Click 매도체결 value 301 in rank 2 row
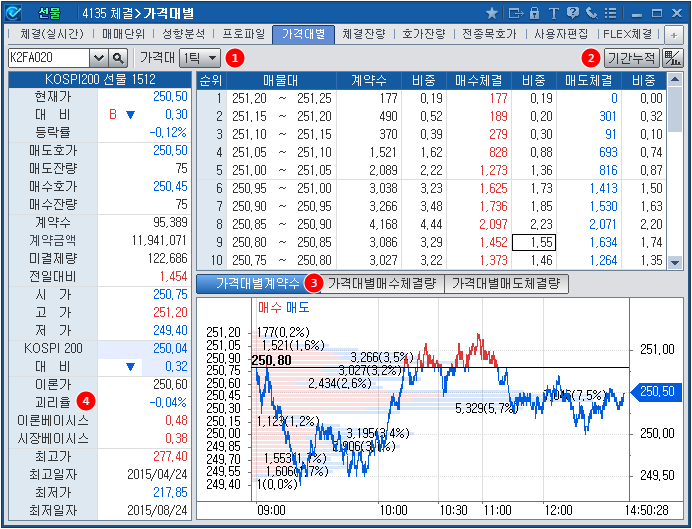The height and width of the screenshot is (529, 692). (607, 116)
